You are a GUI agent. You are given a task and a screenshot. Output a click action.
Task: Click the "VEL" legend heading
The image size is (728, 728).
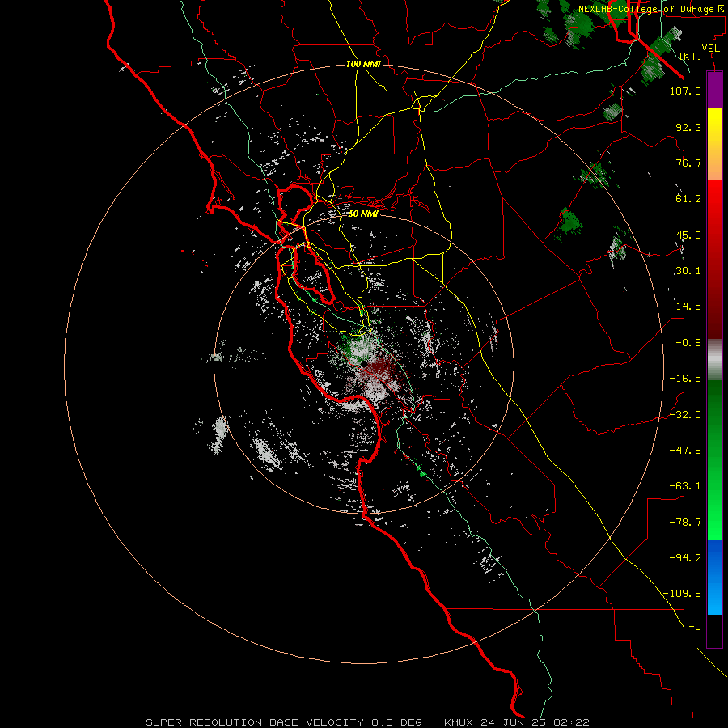[x=711, y=49]
